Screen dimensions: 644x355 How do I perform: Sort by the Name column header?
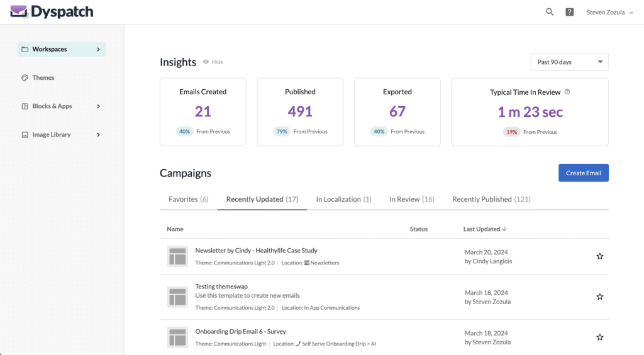point(175,229)
